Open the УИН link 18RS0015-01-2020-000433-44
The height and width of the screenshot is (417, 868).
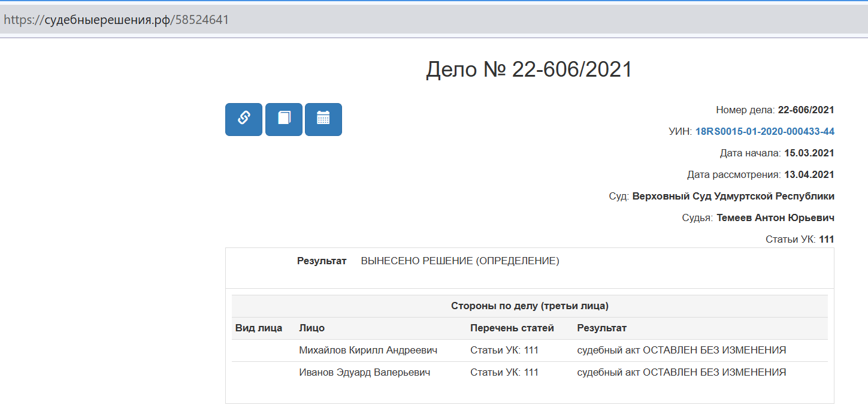[765, 132]
